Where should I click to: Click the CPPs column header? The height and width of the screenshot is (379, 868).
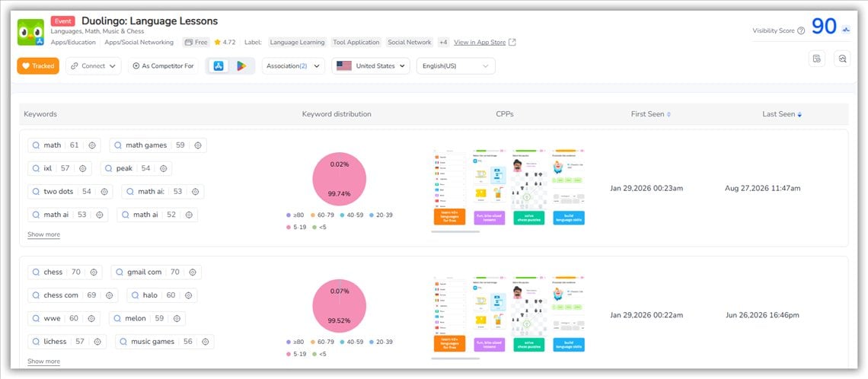[x=505, y=114]
